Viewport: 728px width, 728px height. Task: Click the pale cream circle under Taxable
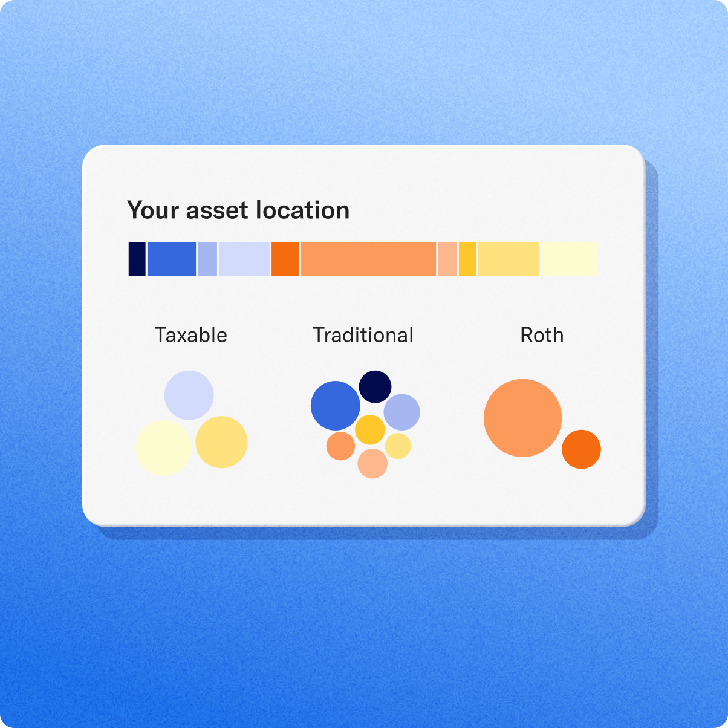click(x=163, y=448)
